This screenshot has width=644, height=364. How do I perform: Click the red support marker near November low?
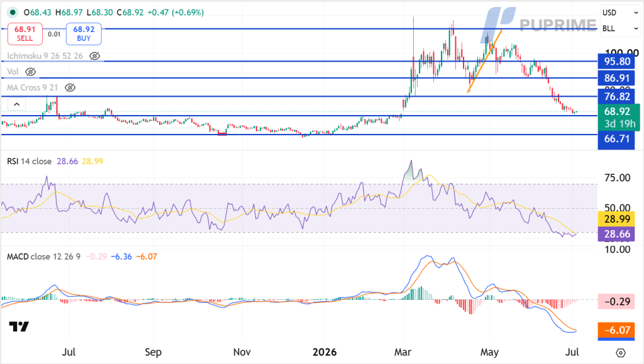(x=222, y=133)
